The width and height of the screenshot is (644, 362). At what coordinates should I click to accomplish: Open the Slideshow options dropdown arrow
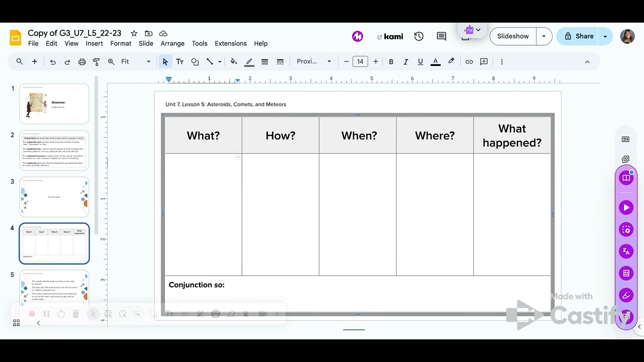pyautogui.click(x=543, y=36)
